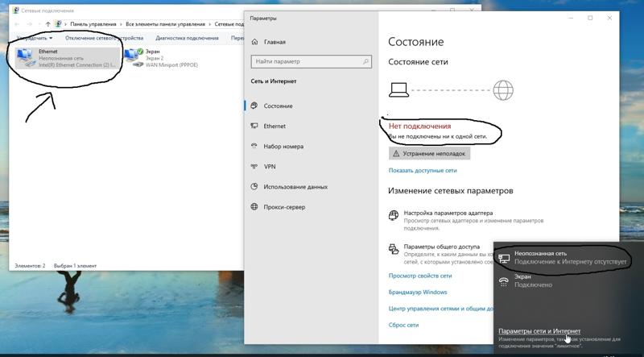Select the Ethernet adapter in Network Connections
Viewport: 644px width, 357px height.
coord(68,58)
